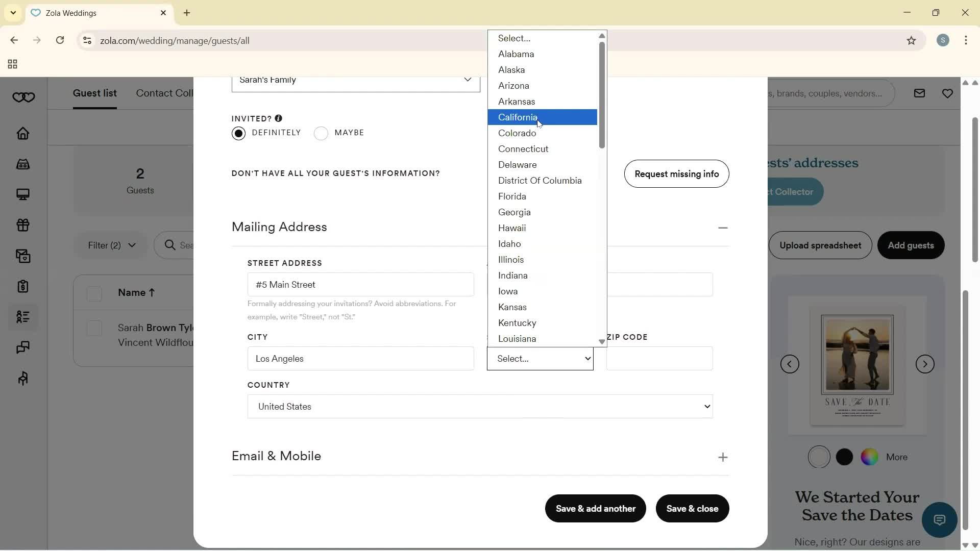The width and height of the screenshot is (980, 551).
Task: Click Save & add another button
Action: coord(595,509)
